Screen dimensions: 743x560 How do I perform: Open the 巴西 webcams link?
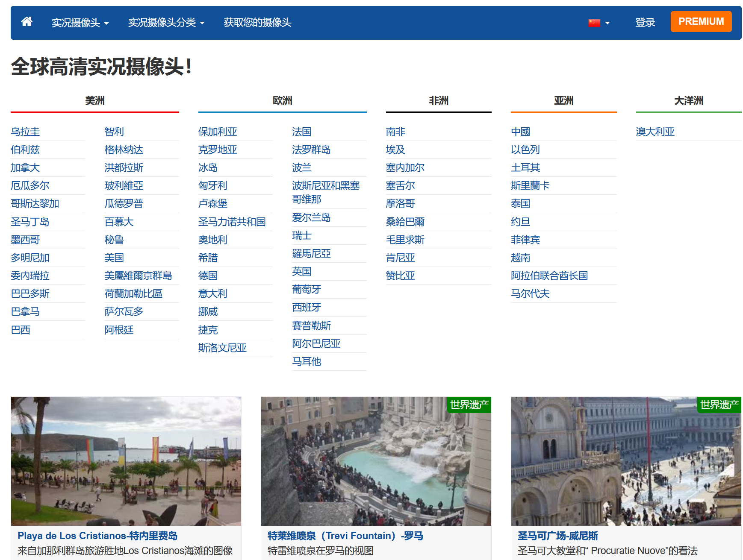tap(20, 330)
